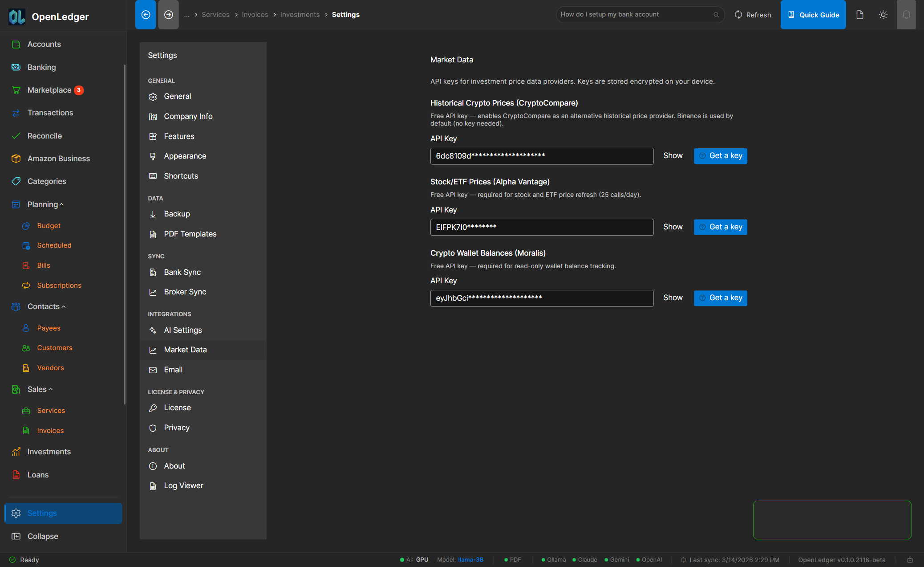The width and height of the screenshot is (924, 567).
Task: Select the Appearance settings icon
Action: pos(153,156)
